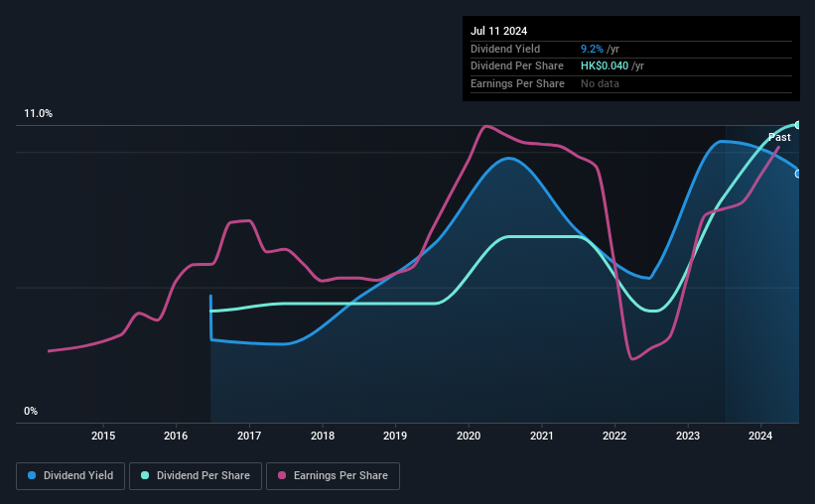Click the 'Past' label on chart
The width and height of the screenshot is (815, 504).
coord(779,137)
